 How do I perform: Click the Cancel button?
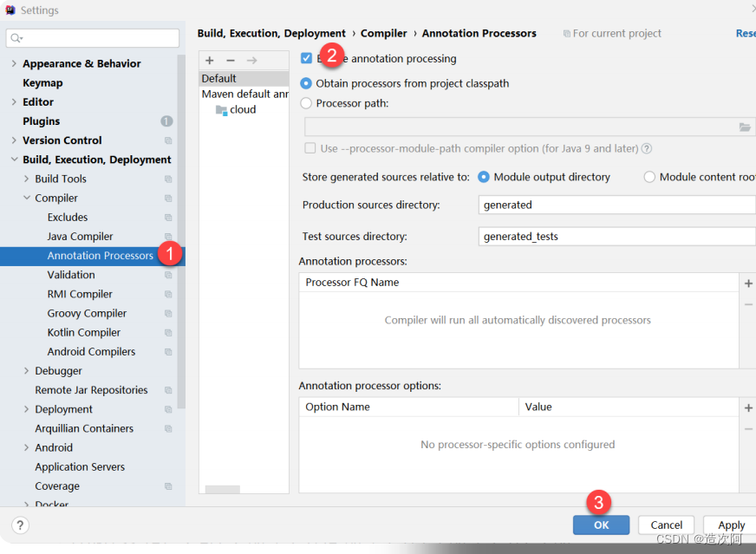tap(666, 525)
